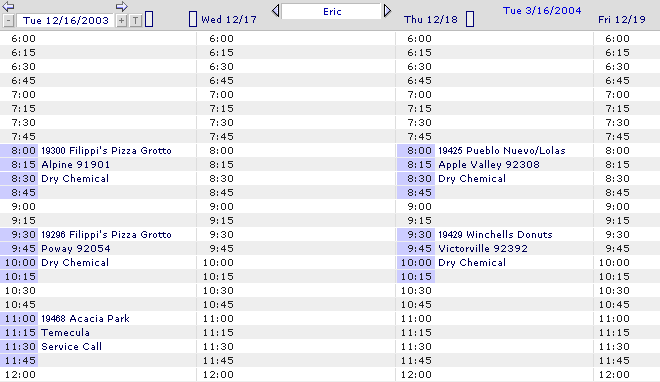660x382 pixels.
Task: Open the 19425 Pueblo Nuevo/Lolas appointment
Action: click(x=502, y=151)
